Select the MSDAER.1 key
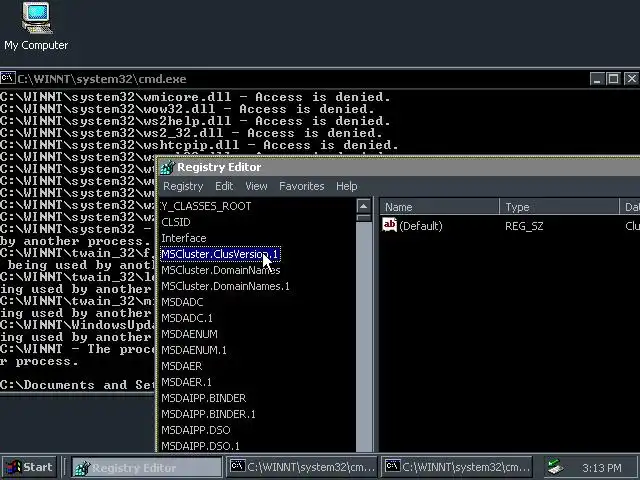Screen dimensions: 640x480 point(187,382)
